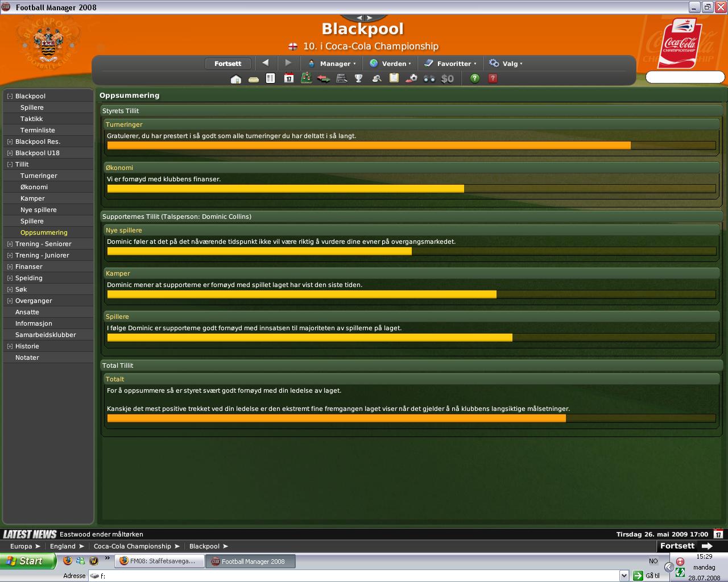Open the address bar dropdown arrow

[x=624, y=576]
